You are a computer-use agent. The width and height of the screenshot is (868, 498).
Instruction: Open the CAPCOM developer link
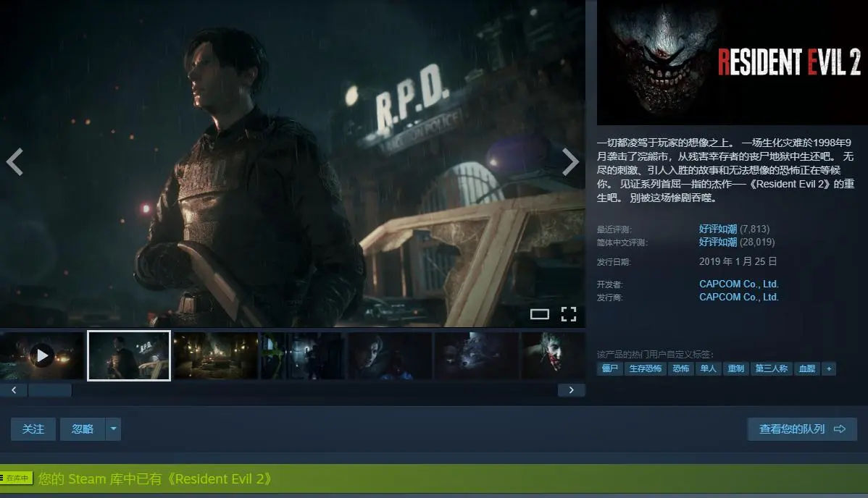pos(738,284)
